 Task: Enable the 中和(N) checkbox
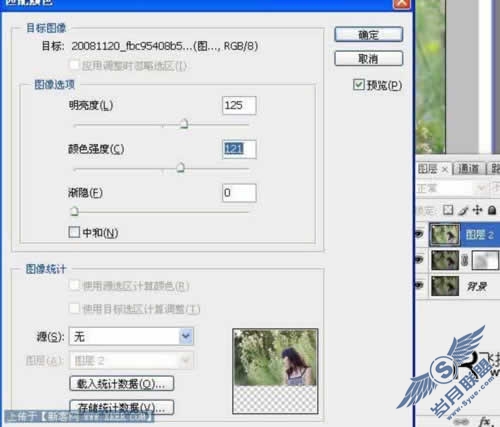coord(74,232)
